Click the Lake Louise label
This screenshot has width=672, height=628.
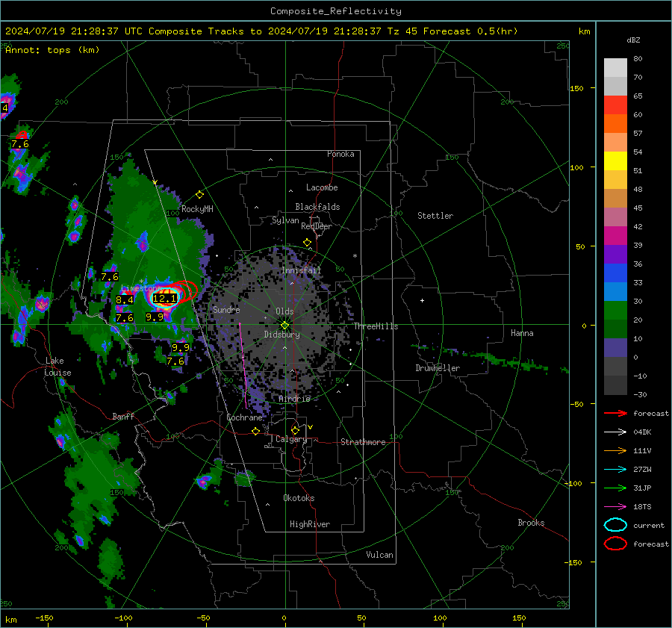pyautogui.click(x=58, y=367)
